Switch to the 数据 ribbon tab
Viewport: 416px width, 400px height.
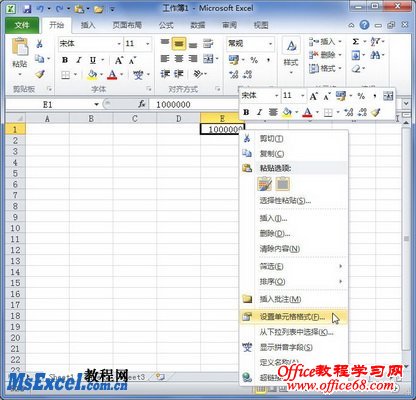(198, 25)
